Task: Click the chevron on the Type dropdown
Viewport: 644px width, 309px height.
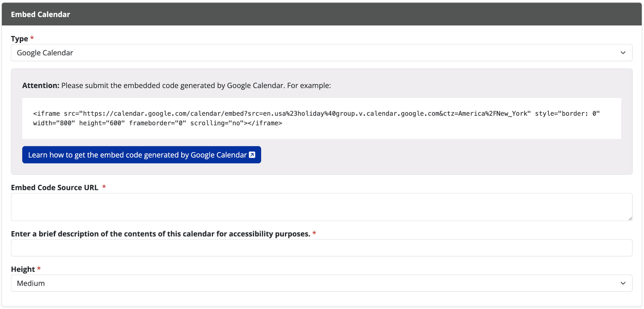Action: tap(623, 52)
